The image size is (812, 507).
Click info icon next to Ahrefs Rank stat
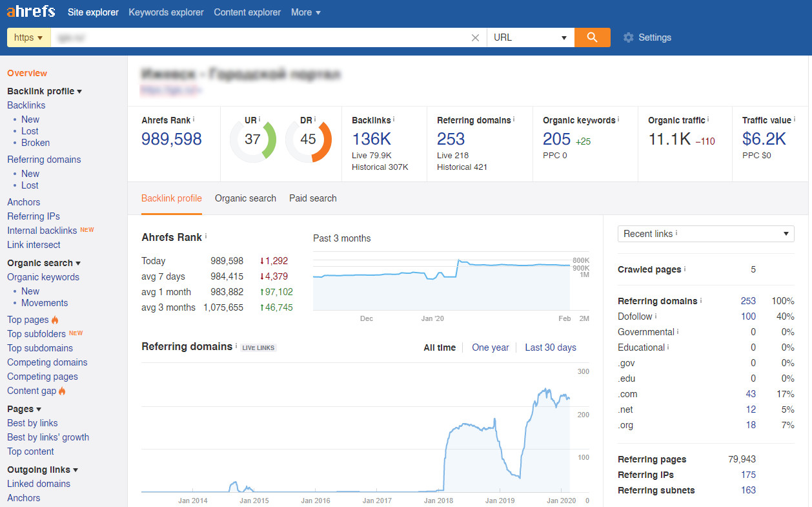[194, 119]
